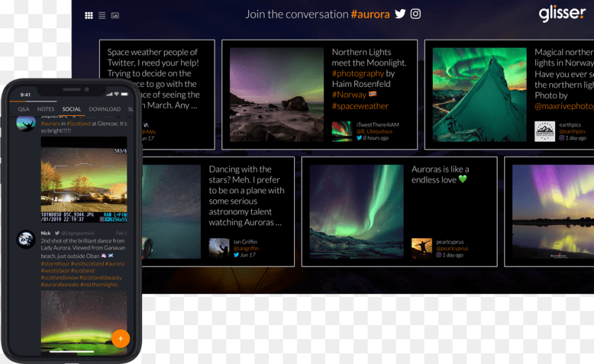This screenshot has width=594, height=364.
Task: Open the @iangriffin handle link
Action: click(x=246, y=249)
